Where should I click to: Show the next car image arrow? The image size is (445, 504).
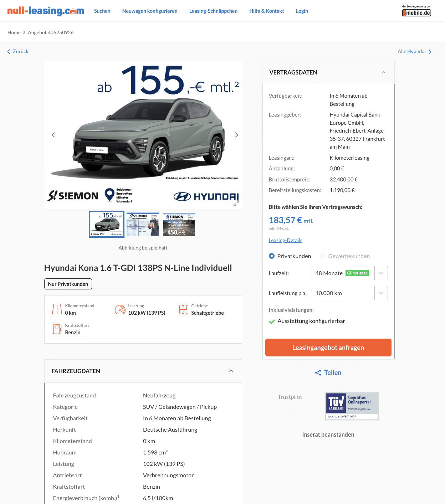click(x=236, y=135)
